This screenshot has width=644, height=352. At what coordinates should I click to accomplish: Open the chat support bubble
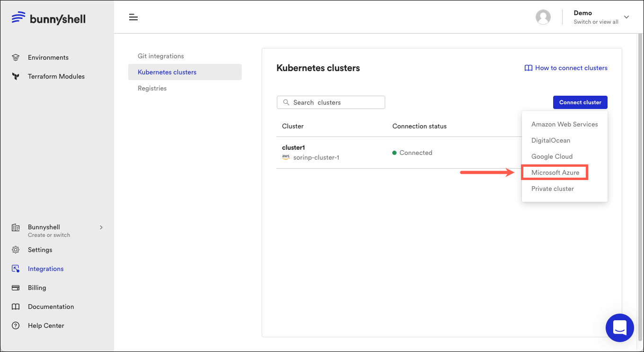[x=620, y=328]
